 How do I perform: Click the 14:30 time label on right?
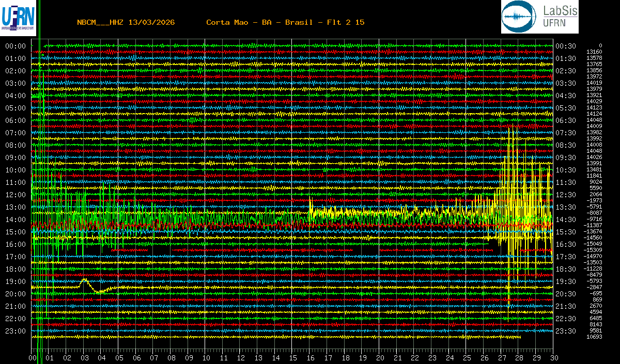pos(566,219)
